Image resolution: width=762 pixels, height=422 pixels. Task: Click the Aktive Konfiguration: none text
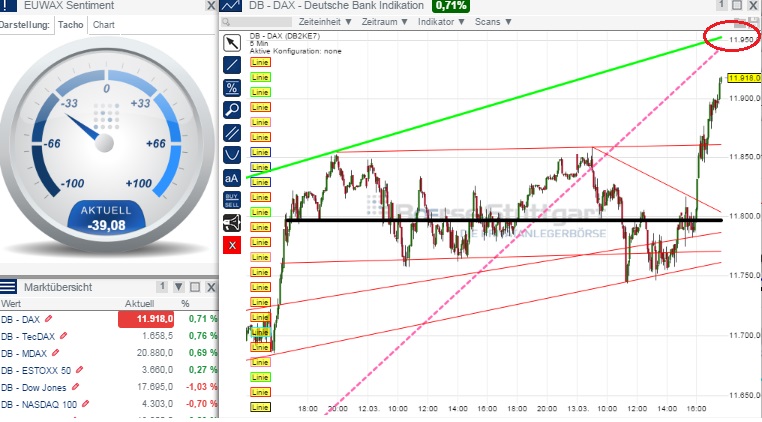(295, 51)
